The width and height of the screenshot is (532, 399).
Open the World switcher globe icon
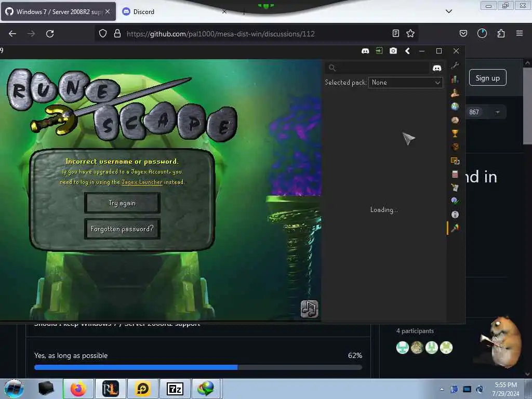point(455,106)
